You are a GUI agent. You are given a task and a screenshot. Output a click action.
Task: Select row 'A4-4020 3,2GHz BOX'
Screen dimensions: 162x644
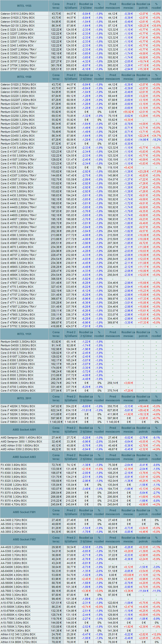81,547
